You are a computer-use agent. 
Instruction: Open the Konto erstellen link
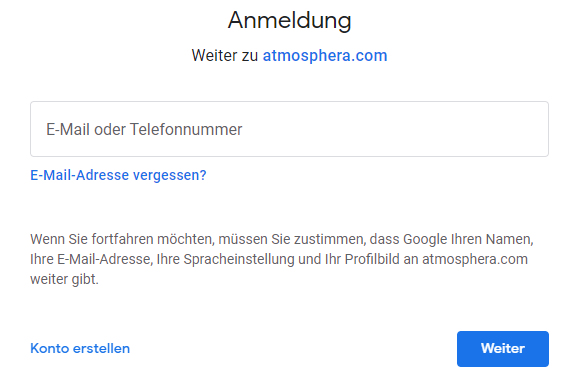[x=80, y=348]
